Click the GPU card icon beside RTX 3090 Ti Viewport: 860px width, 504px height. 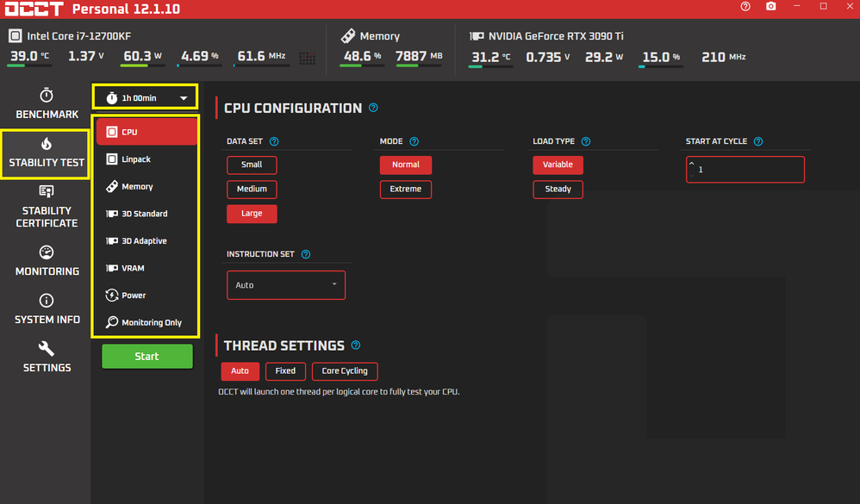[477, 36]
